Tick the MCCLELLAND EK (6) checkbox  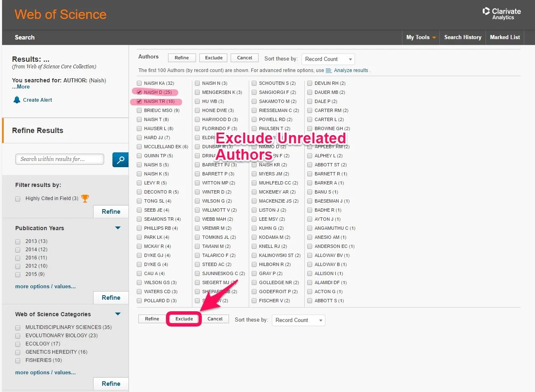[139, 147]
